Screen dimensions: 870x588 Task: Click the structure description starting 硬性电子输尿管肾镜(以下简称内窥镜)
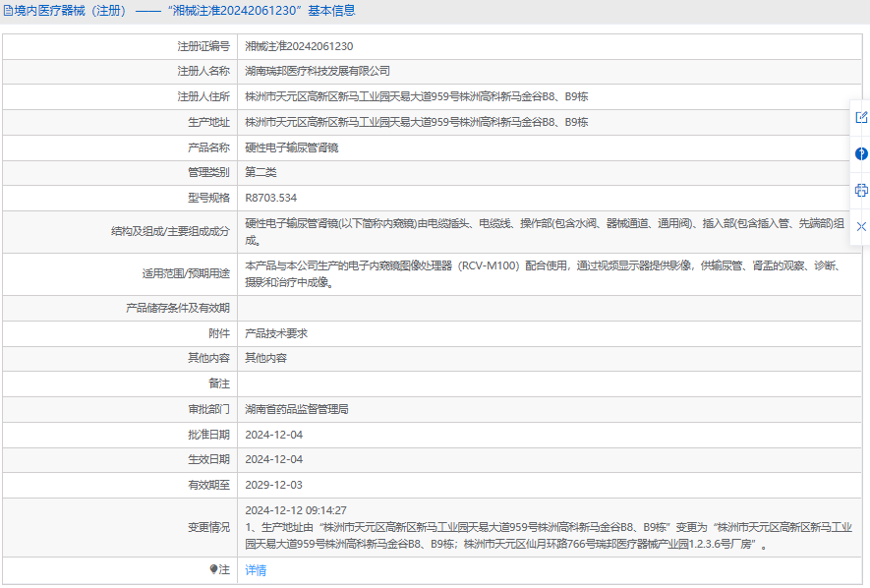545,231
